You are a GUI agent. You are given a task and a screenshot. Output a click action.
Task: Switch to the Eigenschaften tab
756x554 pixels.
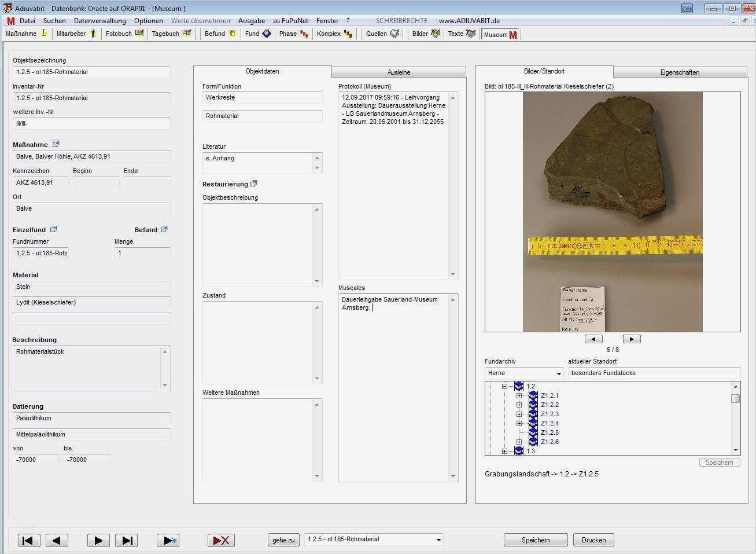pyautogui.click(x=680, y=72)
